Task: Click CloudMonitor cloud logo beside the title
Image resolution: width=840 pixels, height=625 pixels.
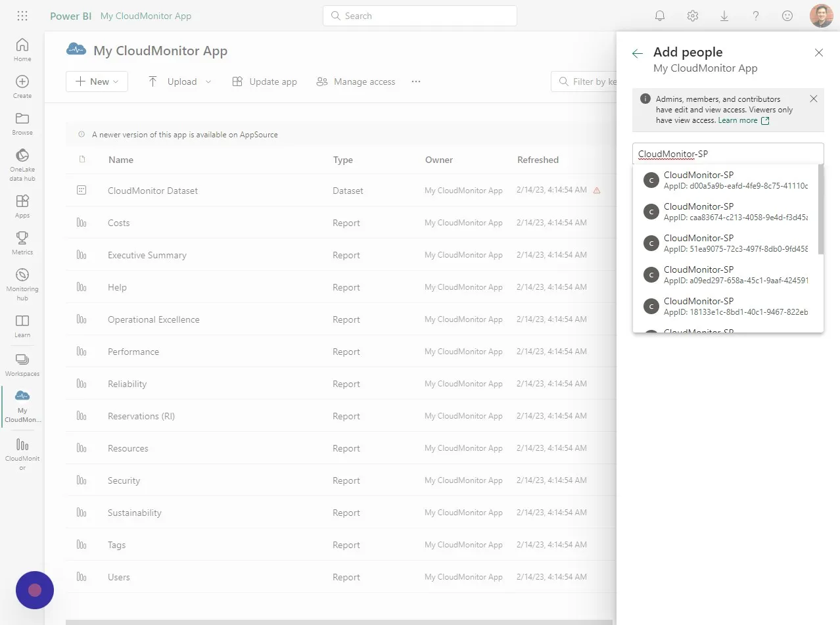Action: [76, 49]
